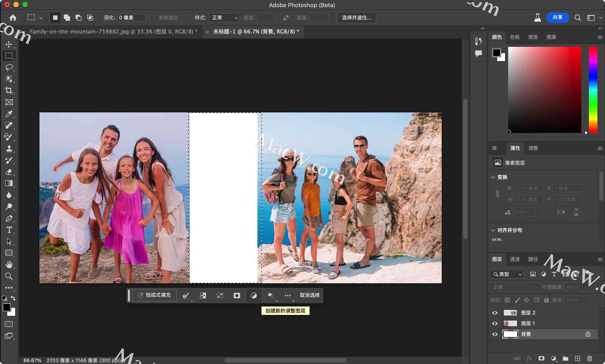The image size is (605, 364).
Task: Open Layers panel options menu
Action: (x=600, y=259)
